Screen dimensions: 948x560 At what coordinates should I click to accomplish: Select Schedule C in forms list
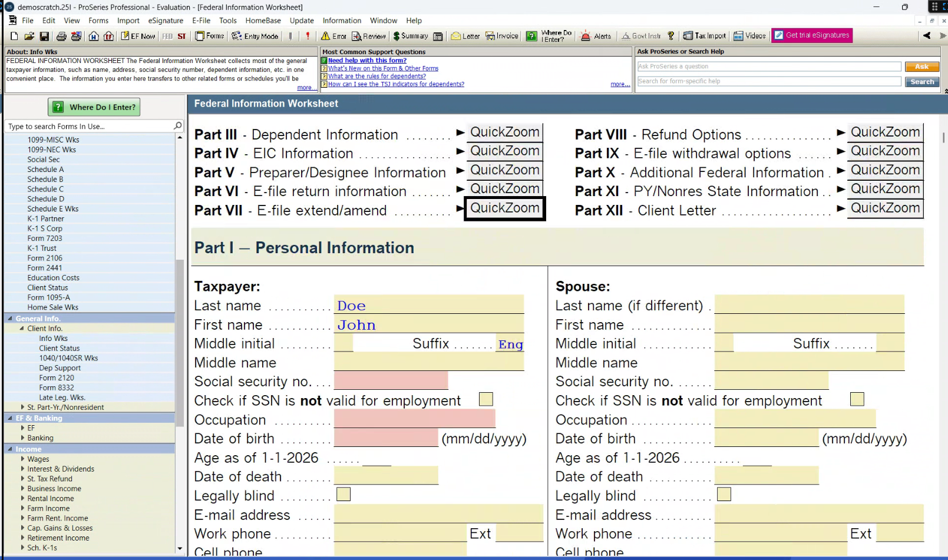(x=45, y=189)
